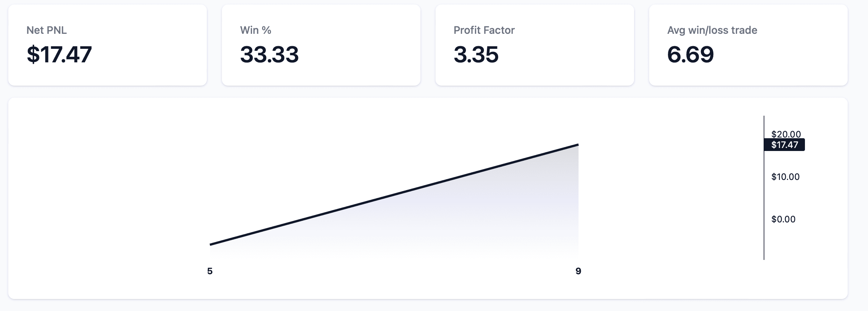This screenshot has width=868, height=311.
Task: Click the highlighted $17.47 price badge on the axis
Action: [x=784, y=145]
